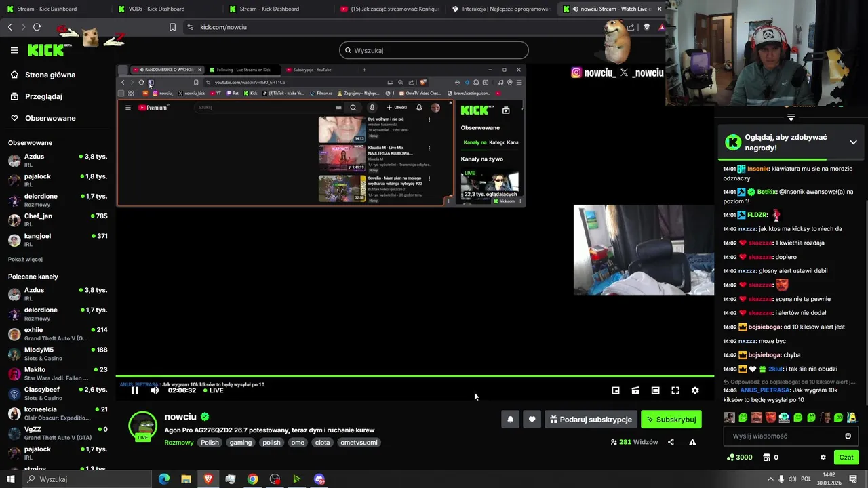Switch to the Interakcja browser tab
The height and width of the screenshot is (488, 868).
point(500,9)
